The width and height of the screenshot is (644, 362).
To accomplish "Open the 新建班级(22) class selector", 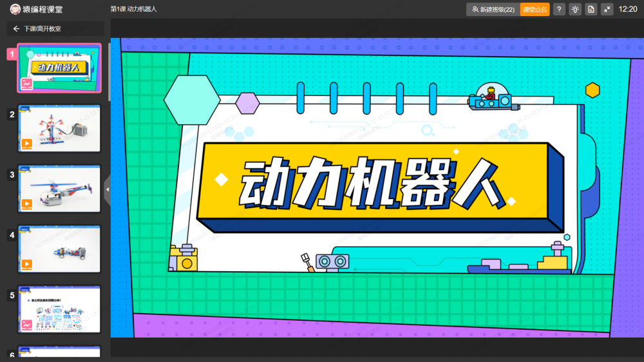I will click(492, 10).
